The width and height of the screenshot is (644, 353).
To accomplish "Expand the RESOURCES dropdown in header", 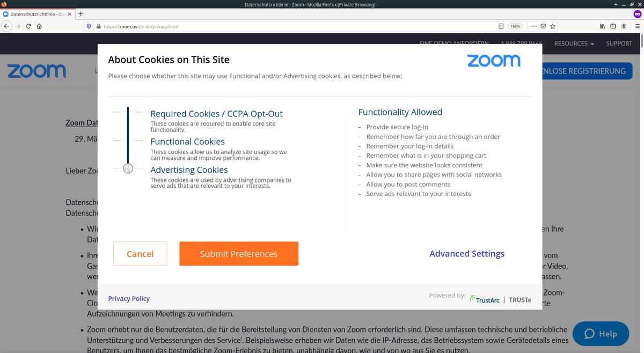I will pyautogui.click(x=574, y=43).
